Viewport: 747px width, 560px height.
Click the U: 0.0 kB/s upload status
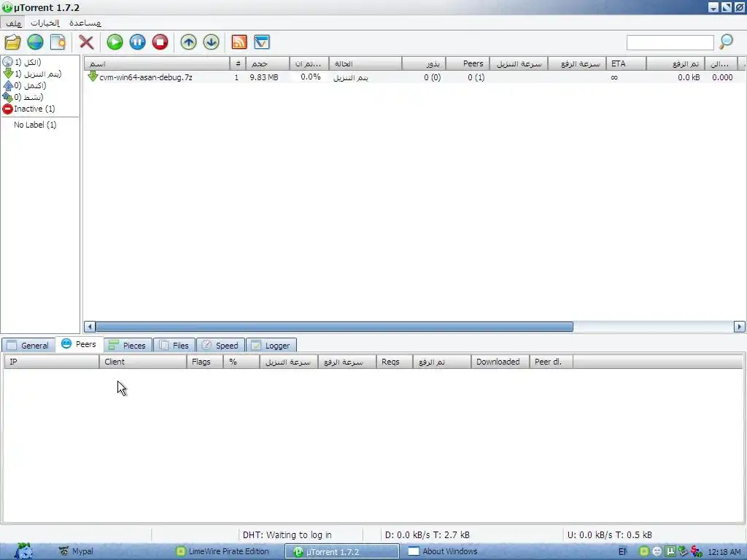(x=610, y=534)
